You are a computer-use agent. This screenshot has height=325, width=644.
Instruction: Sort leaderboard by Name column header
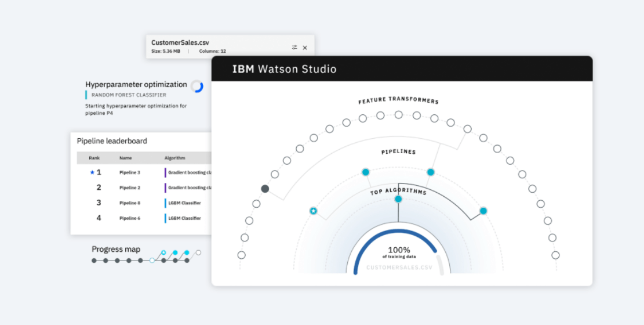(x=126, y=158)
